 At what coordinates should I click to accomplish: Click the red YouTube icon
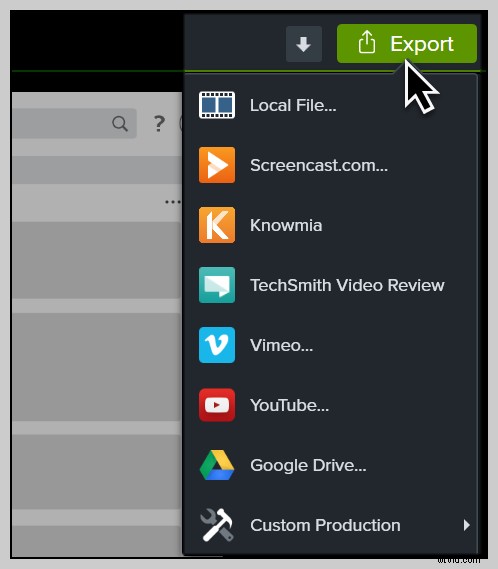coord(217,405)
